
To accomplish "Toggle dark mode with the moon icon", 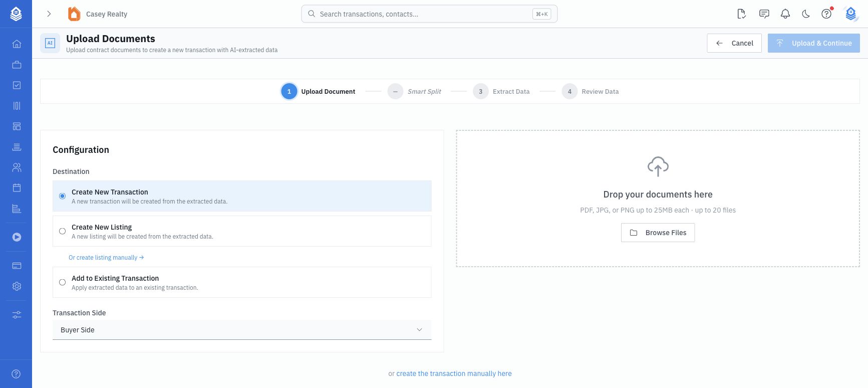I will click(x=806, y=14).
